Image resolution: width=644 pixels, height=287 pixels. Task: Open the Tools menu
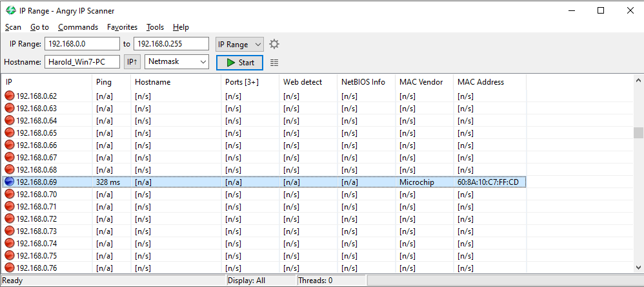(156, 27)
